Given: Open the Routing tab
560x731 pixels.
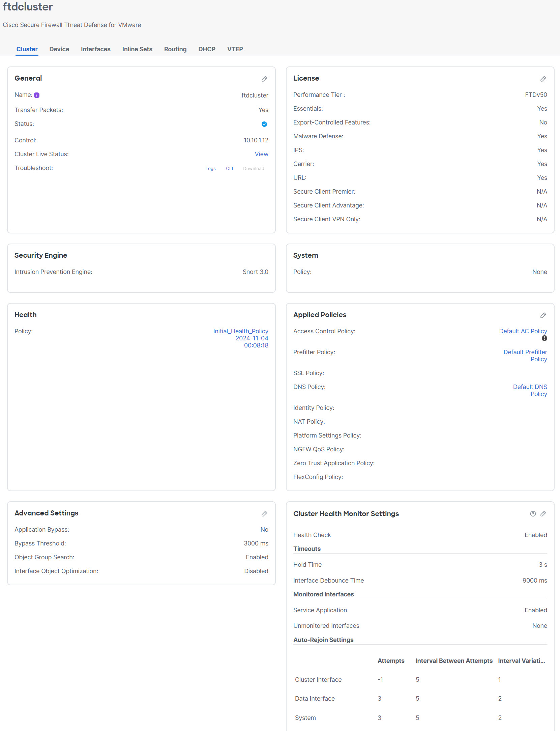Looking at the screenshot, I should (175, 49).
